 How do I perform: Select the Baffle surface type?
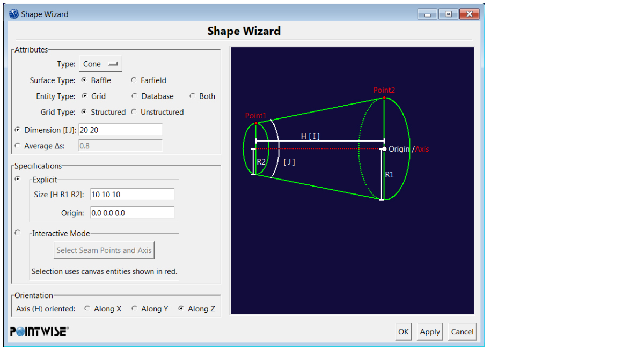84,80
